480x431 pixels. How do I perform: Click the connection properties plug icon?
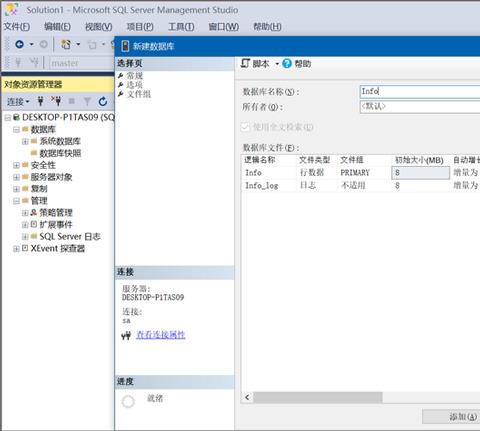coord(126,335)
